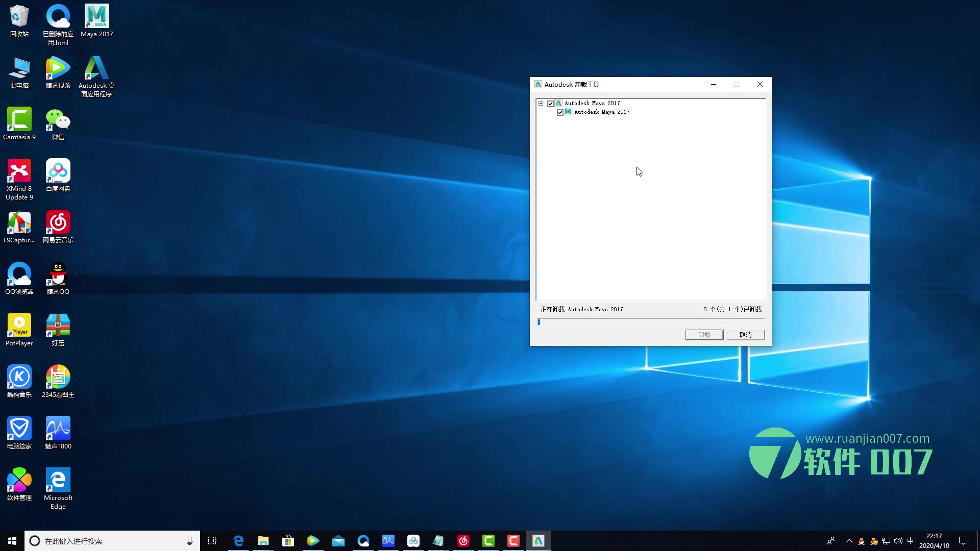Open Microsoft Edge desktop shortcut
Screen dimensions: 980x551
58,489
